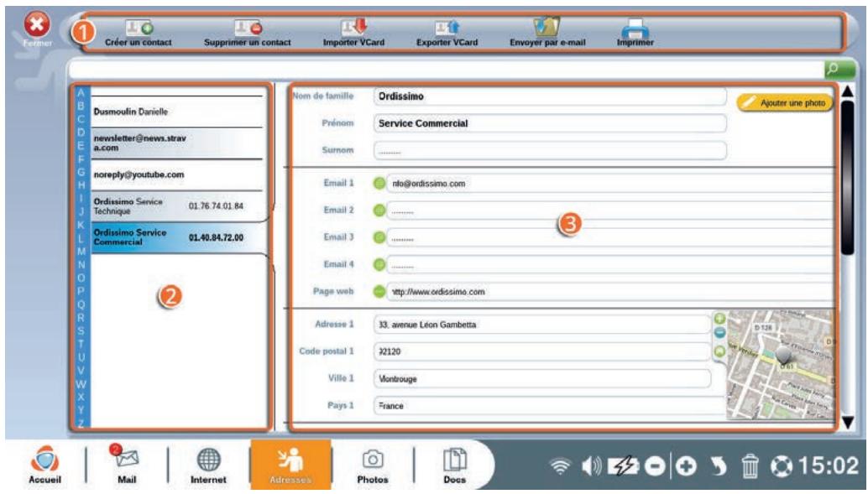Click the green icon next to Page web

379,292
